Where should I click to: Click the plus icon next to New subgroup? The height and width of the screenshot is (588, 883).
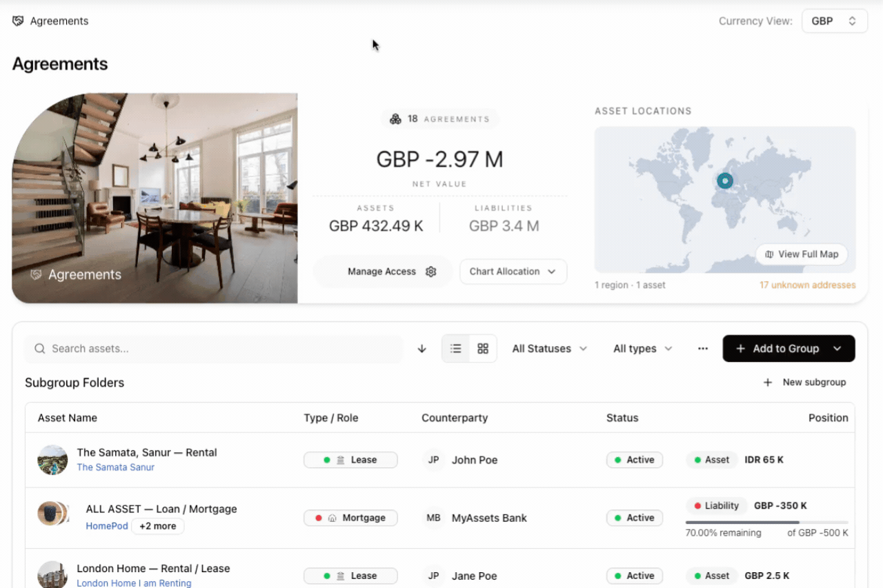click(768, 383)
